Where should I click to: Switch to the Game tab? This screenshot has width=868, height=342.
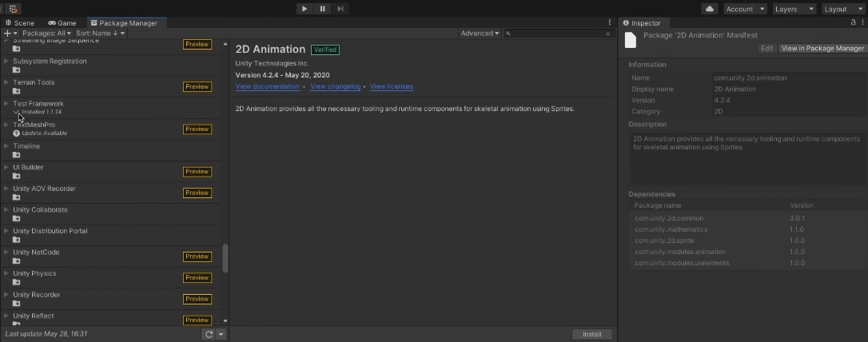(62, 23)
